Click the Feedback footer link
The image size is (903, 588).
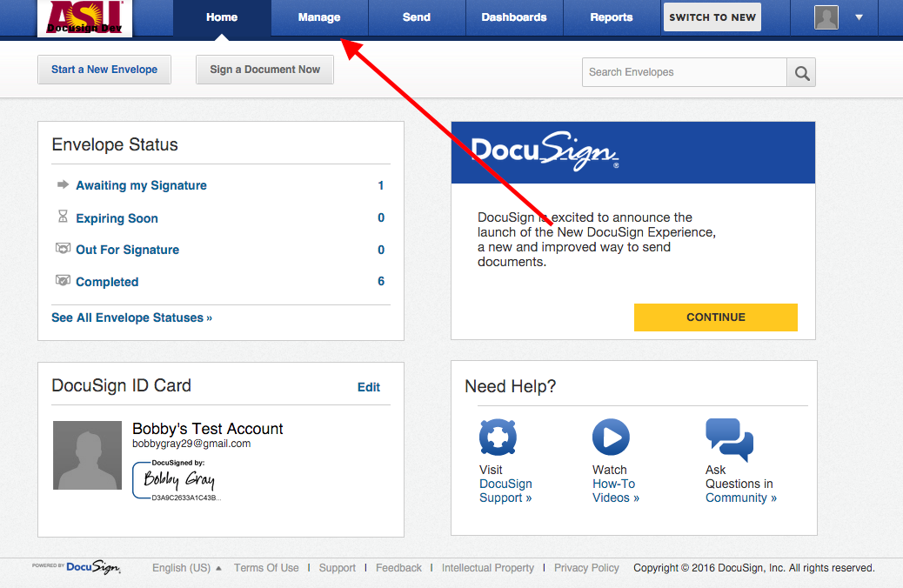coord(398,568)
